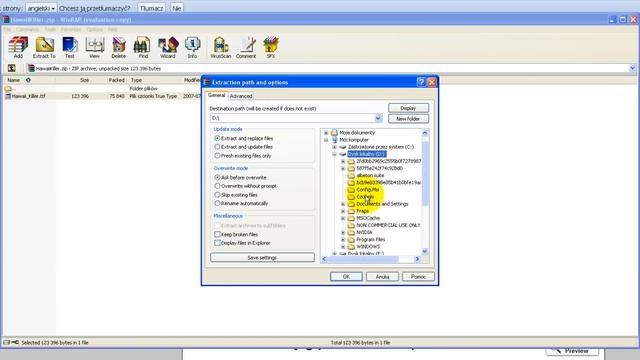Expand the Moje dokumenty tree node

pos(326,133)
